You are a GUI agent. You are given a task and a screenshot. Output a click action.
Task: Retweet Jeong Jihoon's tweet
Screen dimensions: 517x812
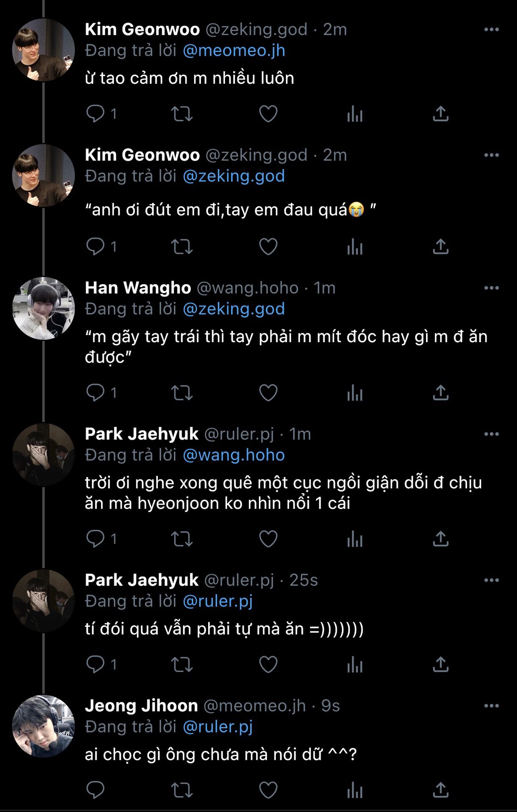[181, 790]
